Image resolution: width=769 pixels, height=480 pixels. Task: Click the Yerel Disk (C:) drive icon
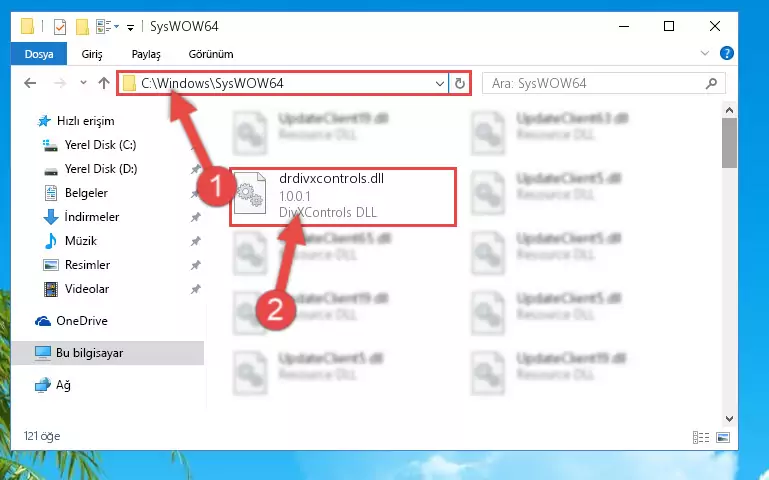tap(50, 145)
